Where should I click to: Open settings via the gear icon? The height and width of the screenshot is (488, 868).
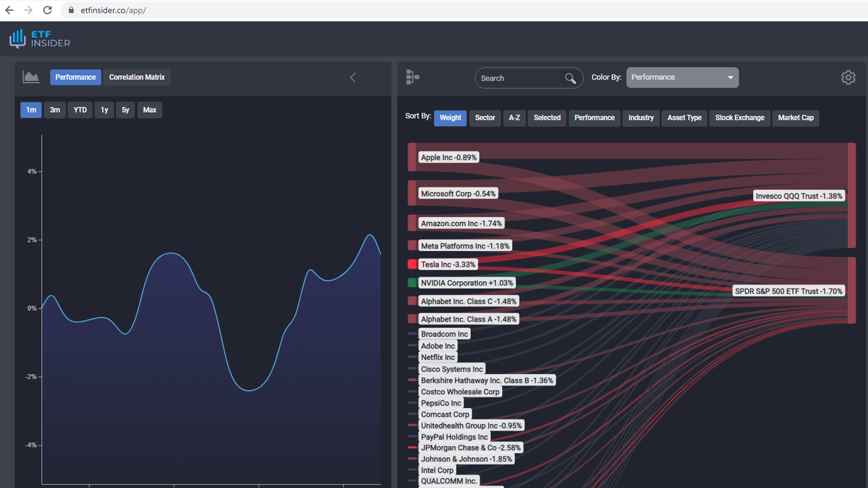coord(848,78)
